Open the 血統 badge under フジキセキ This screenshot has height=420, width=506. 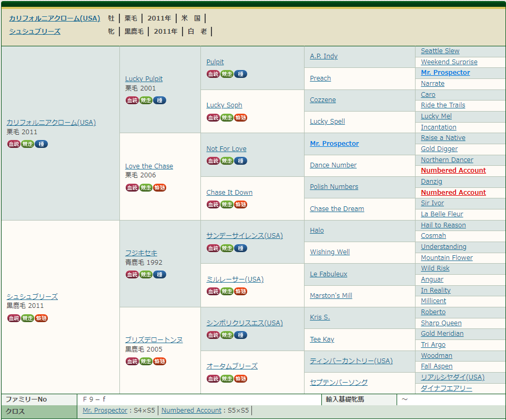(132, 275)
